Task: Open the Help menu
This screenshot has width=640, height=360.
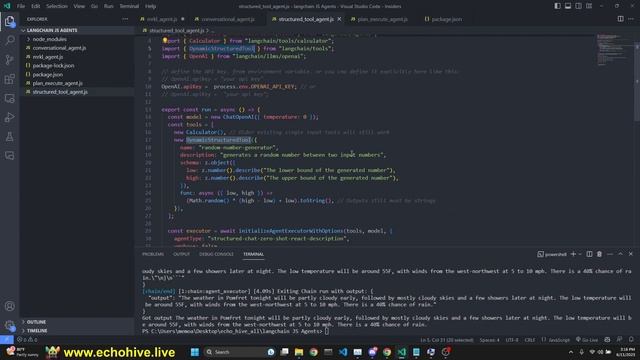Action: 151,6
